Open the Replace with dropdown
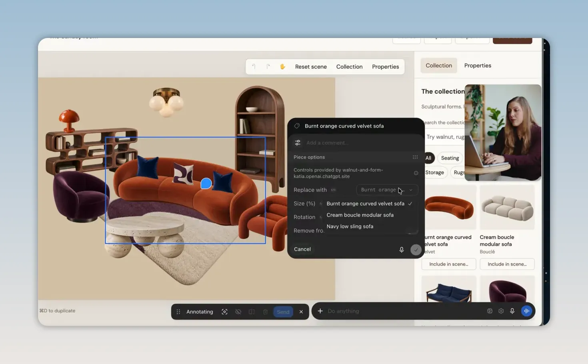Image resolution: width=588 pixels, height=364 pixels. 387,190
